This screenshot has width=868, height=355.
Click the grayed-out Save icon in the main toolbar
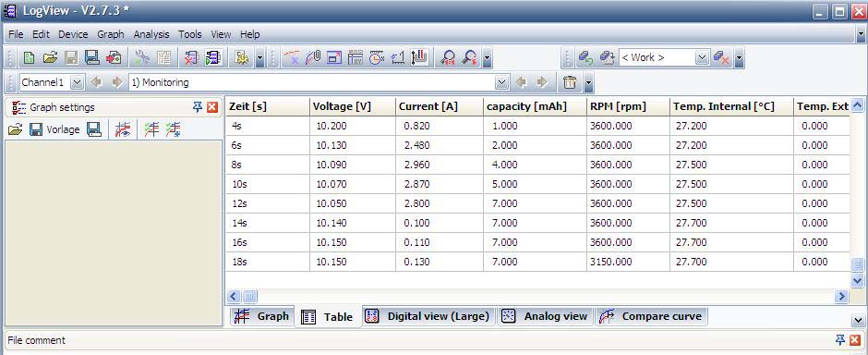[x=71, y=57]
